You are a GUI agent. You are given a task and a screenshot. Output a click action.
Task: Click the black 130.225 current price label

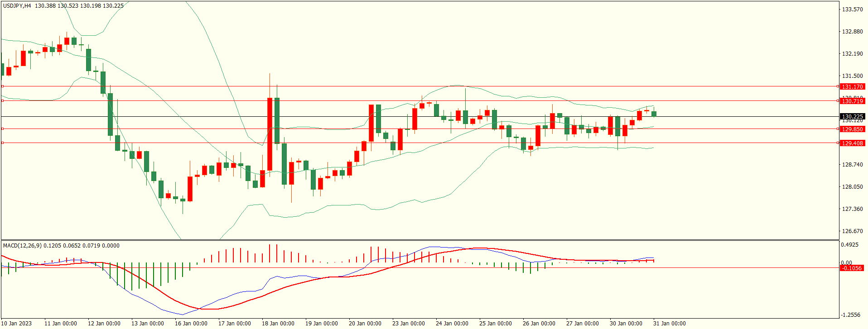[x=852, y=117]
